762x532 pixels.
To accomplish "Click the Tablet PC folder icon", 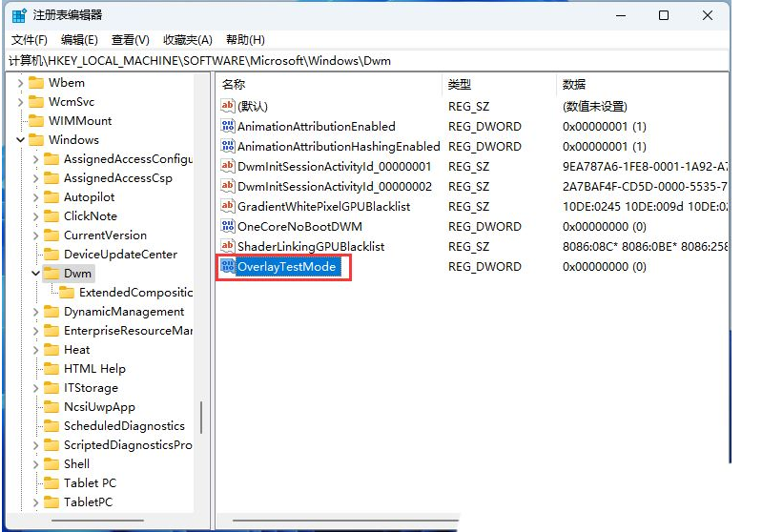I will (x=51, y=483).
